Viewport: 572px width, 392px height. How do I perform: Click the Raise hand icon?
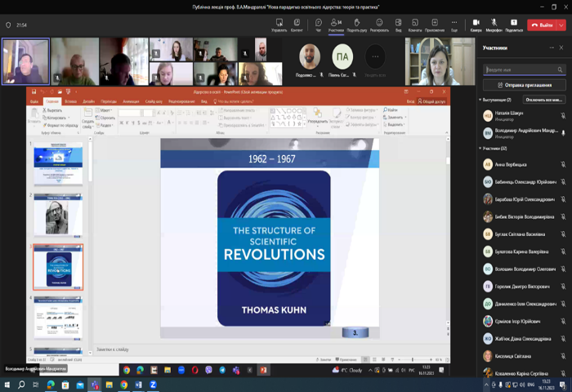(356, 24)
